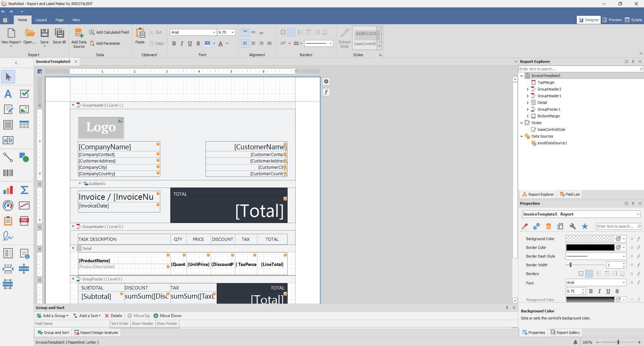
Task: Expand GroupHeader2 in Report Explorer
Action: point(527,89)
